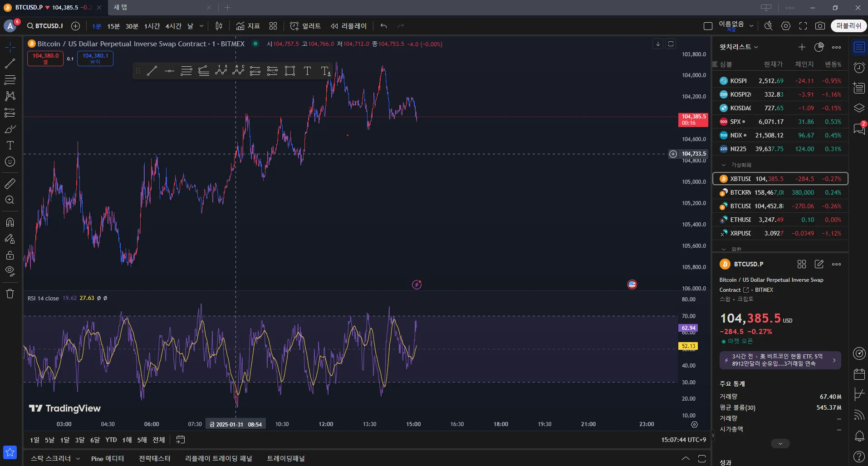The height and width of the screenshot is (466, 868).
Task: Select ETHUSD row in the watchlist
Action: click(780, 220)
